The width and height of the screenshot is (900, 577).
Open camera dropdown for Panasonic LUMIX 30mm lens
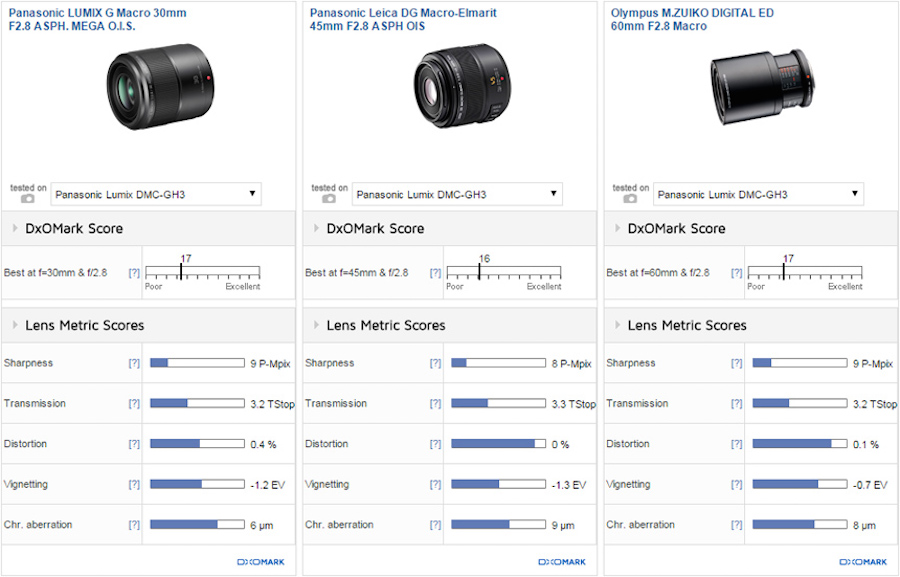[156, 194]
